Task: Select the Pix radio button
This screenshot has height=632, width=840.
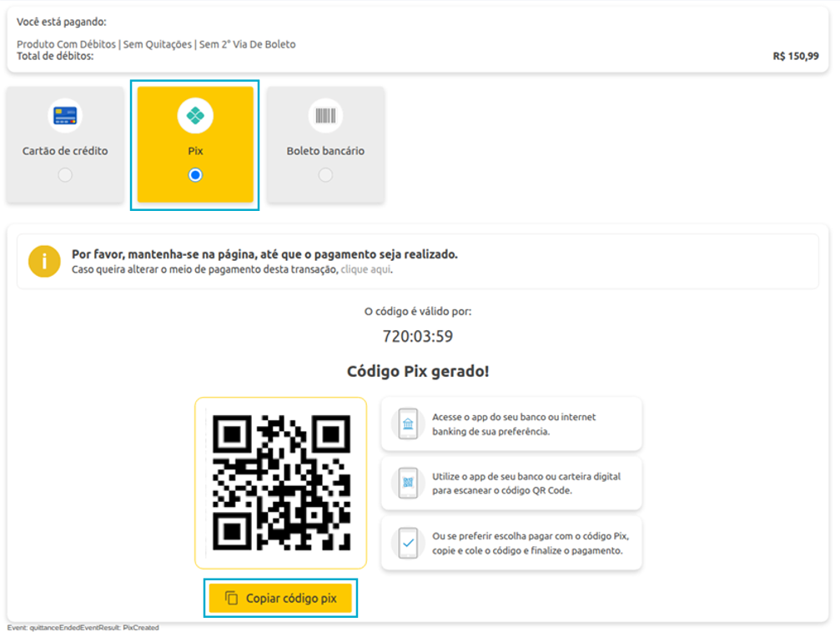Action: point(195,175)
